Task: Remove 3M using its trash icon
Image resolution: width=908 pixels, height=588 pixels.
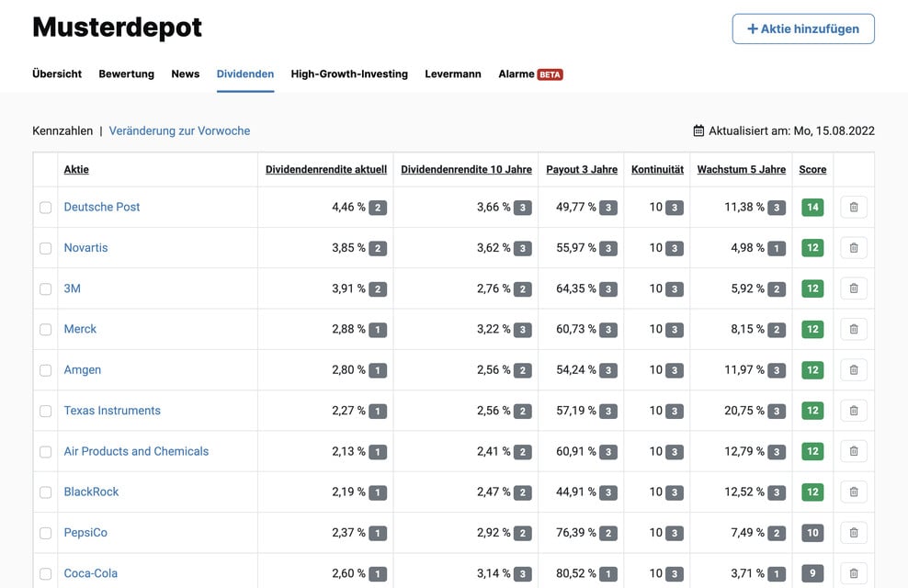Action: click(854, 288)
